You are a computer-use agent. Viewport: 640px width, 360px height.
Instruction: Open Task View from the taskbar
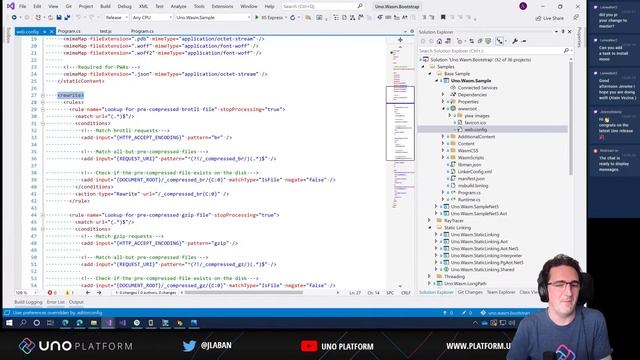[x=50, y=323]
